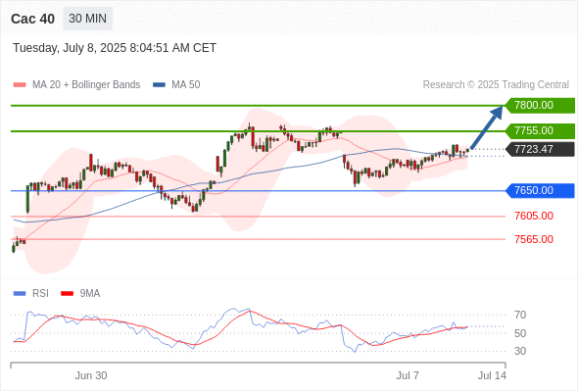Screen dimensions: 578x392
Task: Click the Jul 7 date axis label
Action: click(408, 375)
